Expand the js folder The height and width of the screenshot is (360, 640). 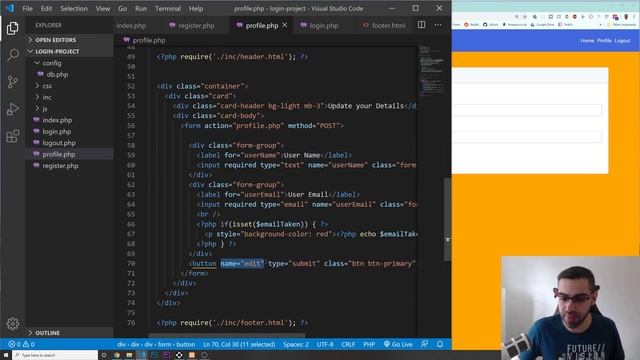tap(44, 109)
